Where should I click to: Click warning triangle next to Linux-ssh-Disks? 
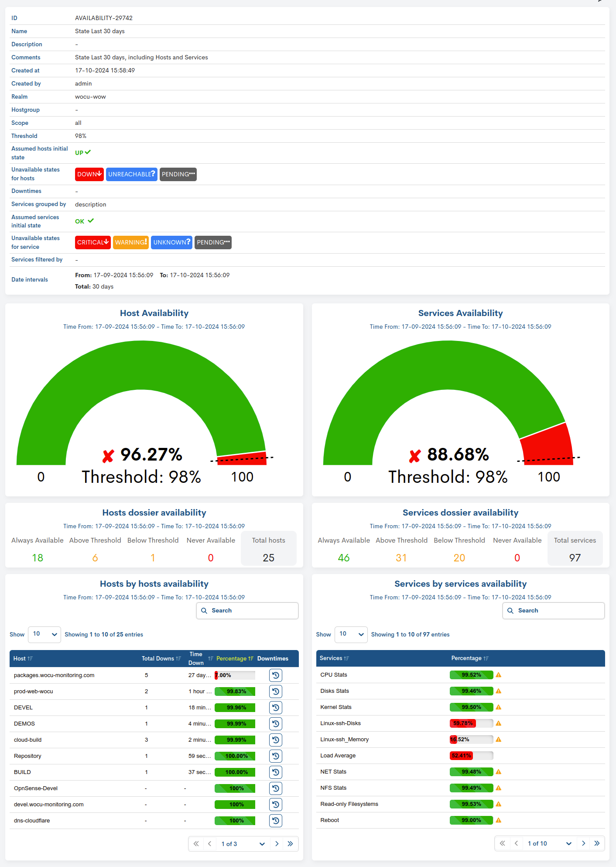coord(499,723)
